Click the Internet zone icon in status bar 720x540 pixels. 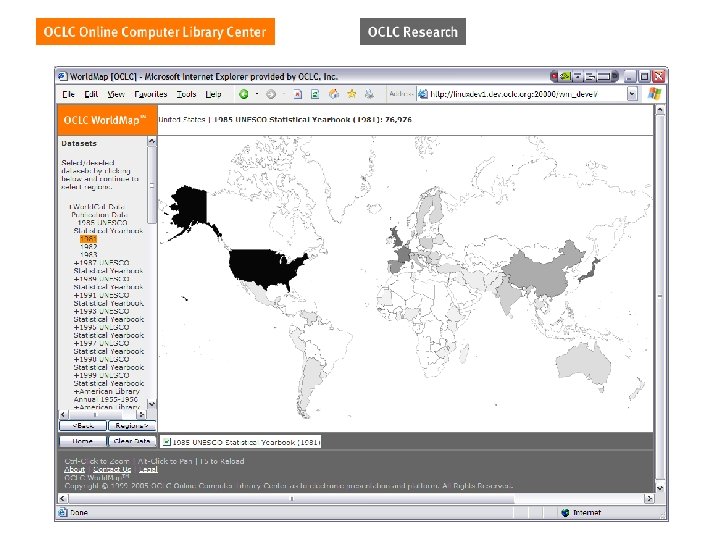(565, 513)
